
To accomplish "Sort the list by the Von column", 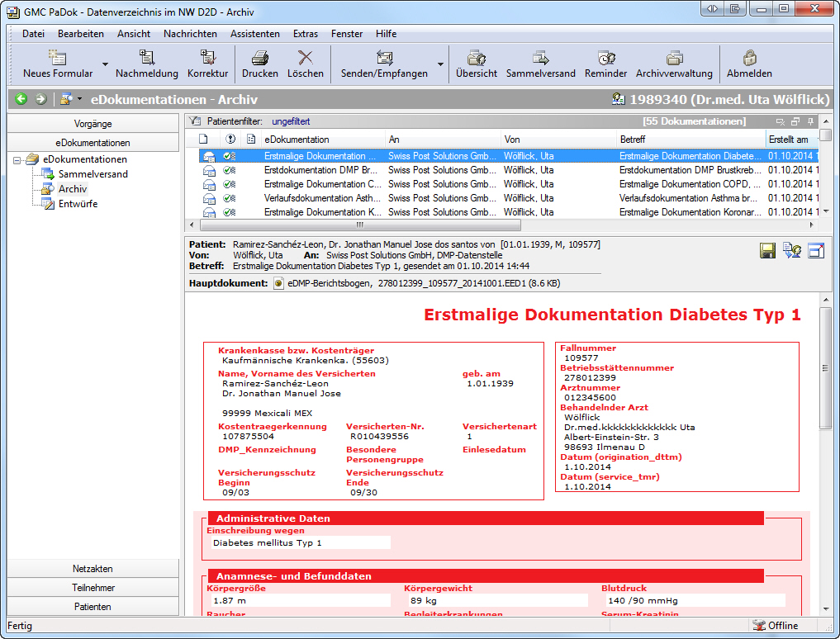I will coord(558,140).
